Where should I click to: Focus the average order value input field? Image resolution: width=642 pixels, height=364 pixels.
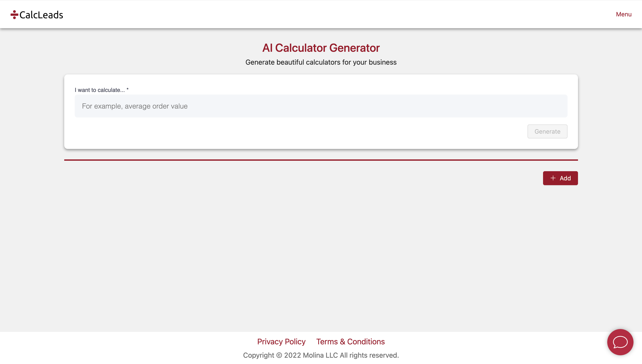[x=321, y=106]
